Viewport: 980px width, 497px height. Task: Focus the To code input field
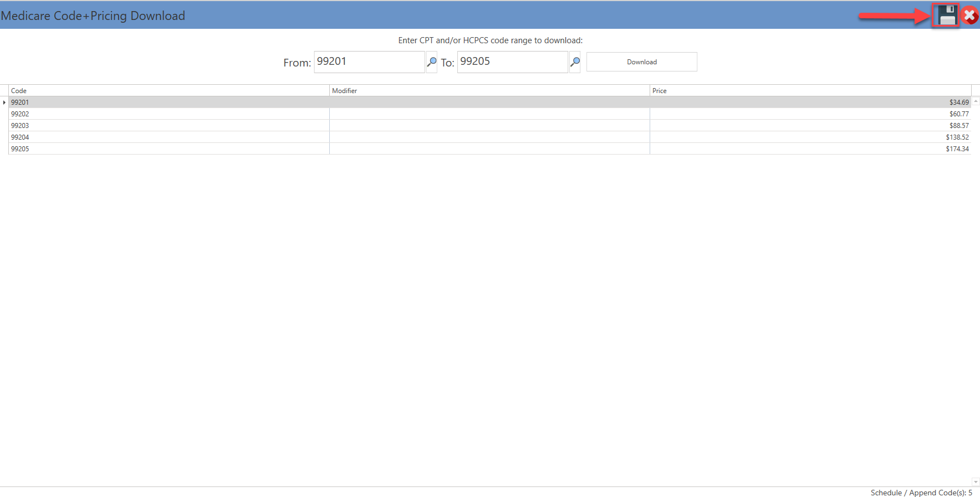pos(513,62)
